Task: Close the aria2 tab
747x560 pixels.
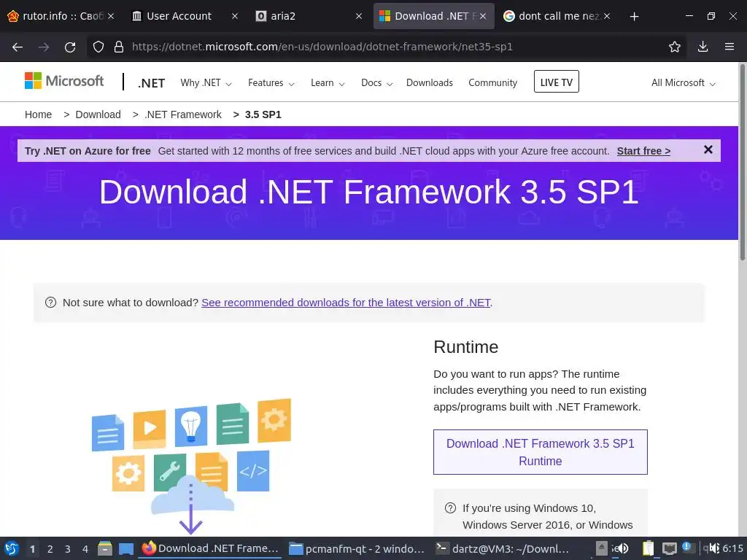Action: click(359, 16)
